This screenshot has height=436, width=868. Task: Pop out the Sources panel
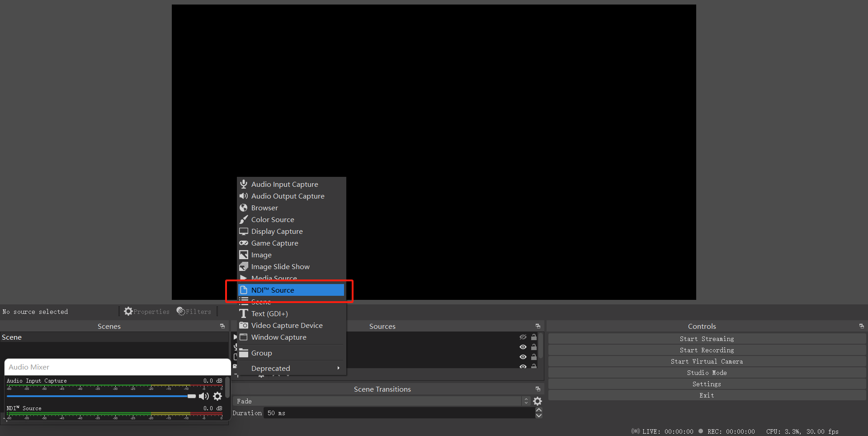[x=538, y=326]
